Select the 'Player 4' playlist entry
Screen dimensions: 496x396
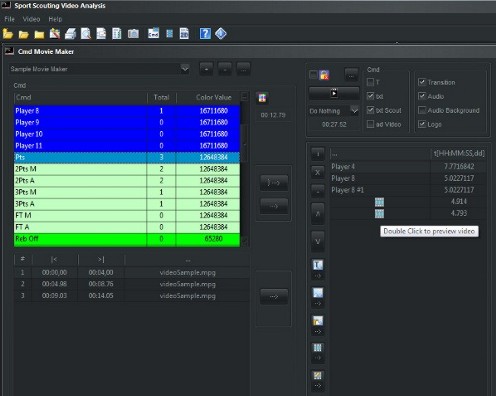pos(407,166)
